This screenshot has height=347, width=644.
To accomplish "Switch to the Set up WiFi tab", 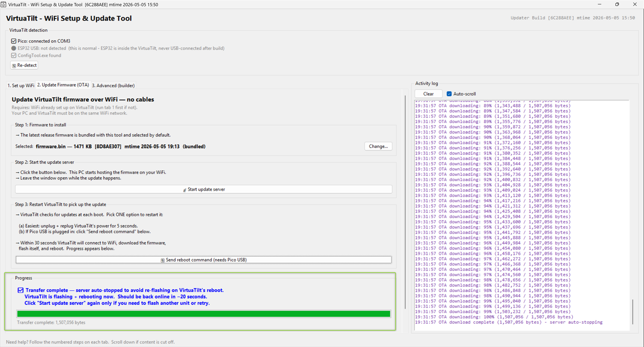I will pos(21,85).
